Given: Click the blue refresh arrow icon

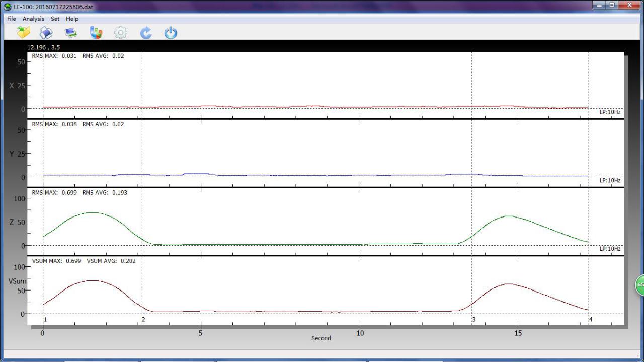Looking at the screenshot, I should [146, 33].
